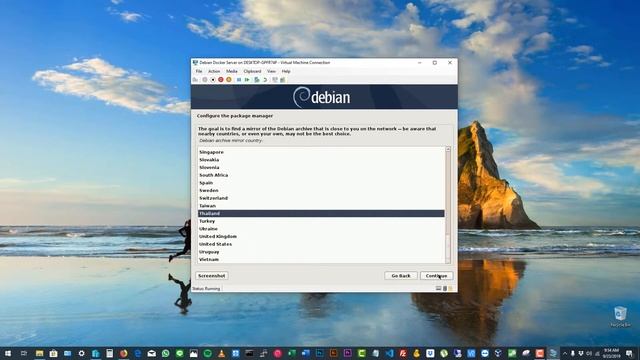Image resolution: width=640 pixels, height=360 pixels.
Task: Open the Photos app on the taskbar
Action: (x=193, y=353)
